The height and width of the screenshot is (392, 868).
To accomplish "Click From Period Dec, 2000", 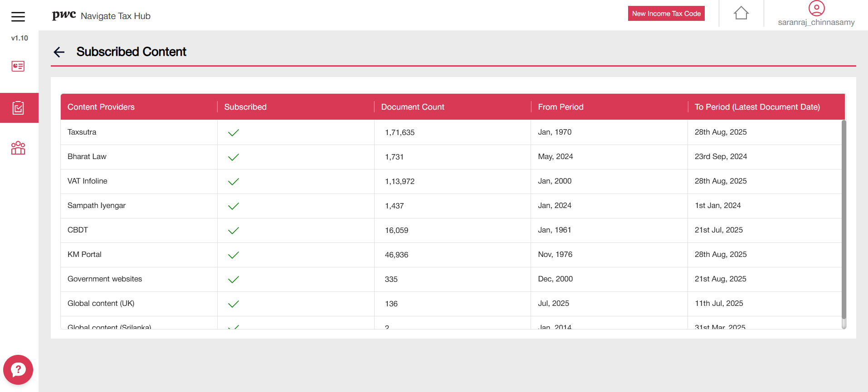I will point(556,279).
